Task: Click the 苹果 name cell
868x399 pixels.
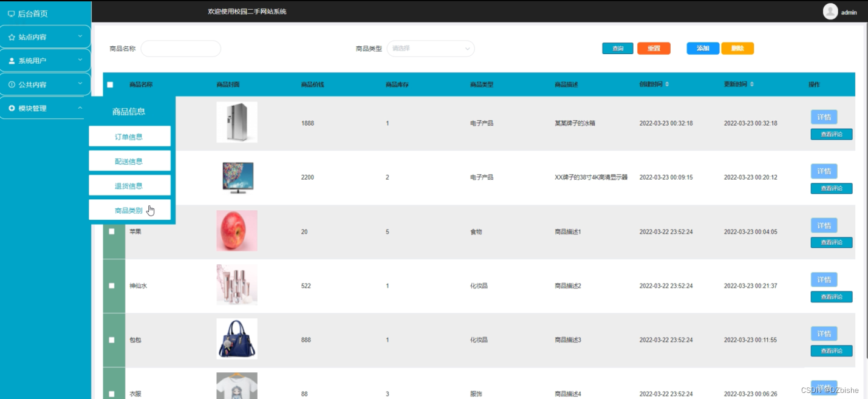Action: pos(135,231)
